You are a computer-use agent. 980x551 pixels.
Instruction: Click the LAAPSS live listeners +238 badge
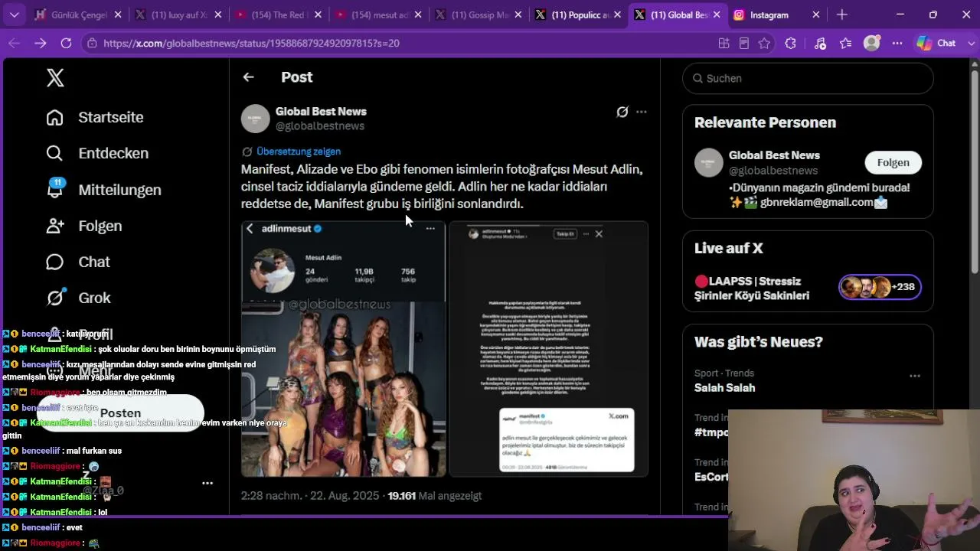pos(880,287)
